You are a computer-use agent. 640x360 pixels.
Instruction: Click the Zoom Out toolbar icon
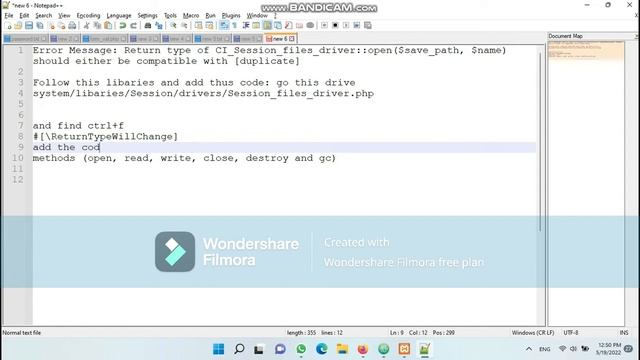[x=184, y=26]
